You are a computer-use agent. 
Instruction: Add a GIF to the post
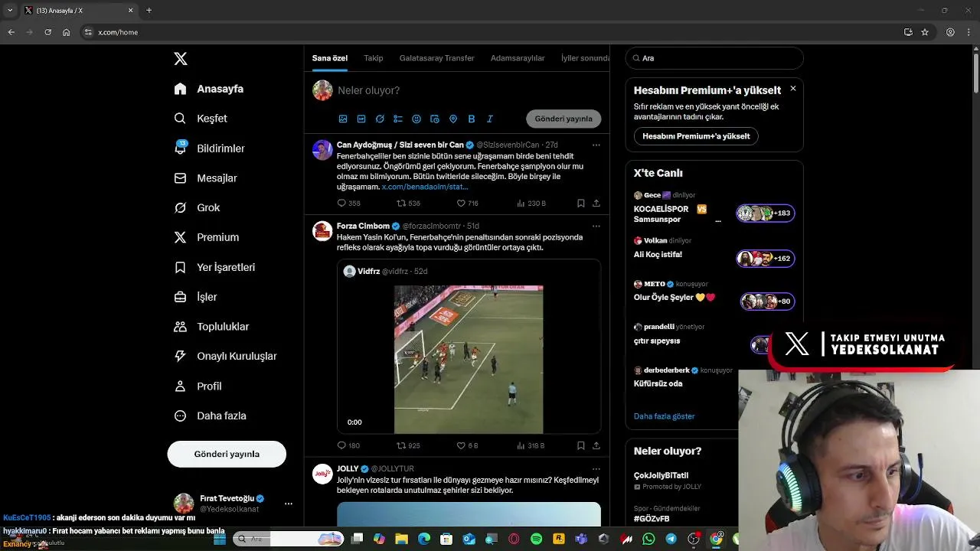pos(361,119)
